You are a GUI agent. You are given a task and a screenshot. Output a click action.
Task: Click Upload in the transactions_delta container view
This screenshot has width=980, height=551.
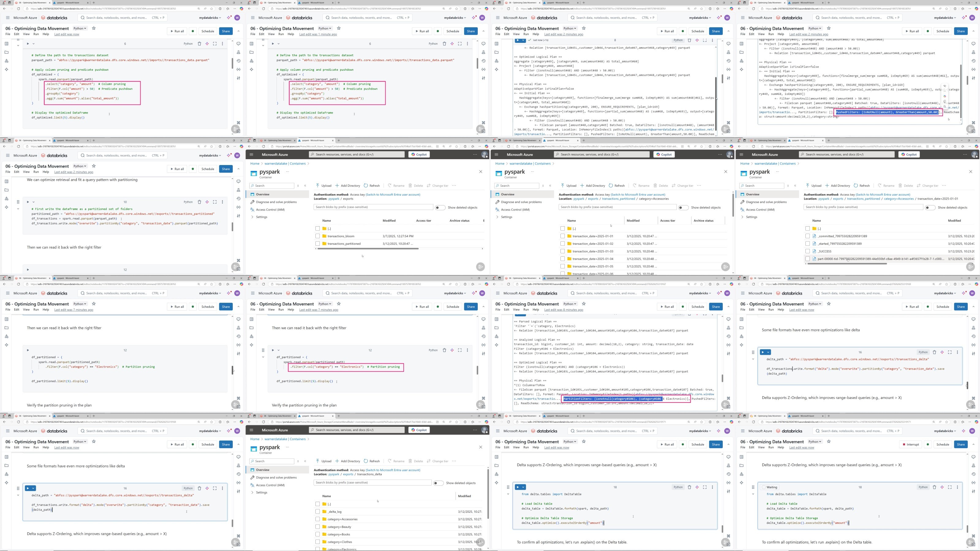pos(323,461)
